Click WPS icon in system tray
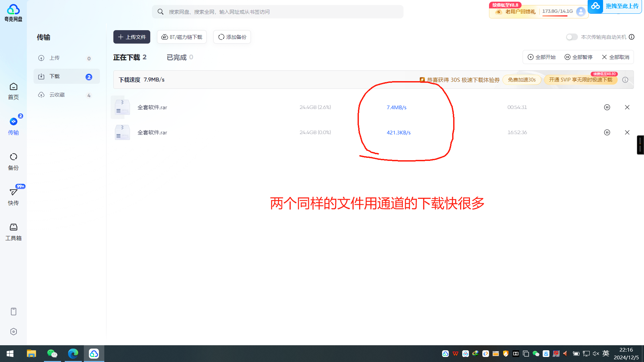 click(x=455, y=354)
